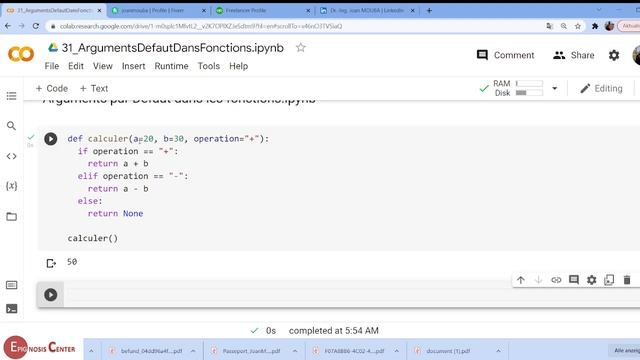Open the variables inspector icon

click(x=11, y=186)
